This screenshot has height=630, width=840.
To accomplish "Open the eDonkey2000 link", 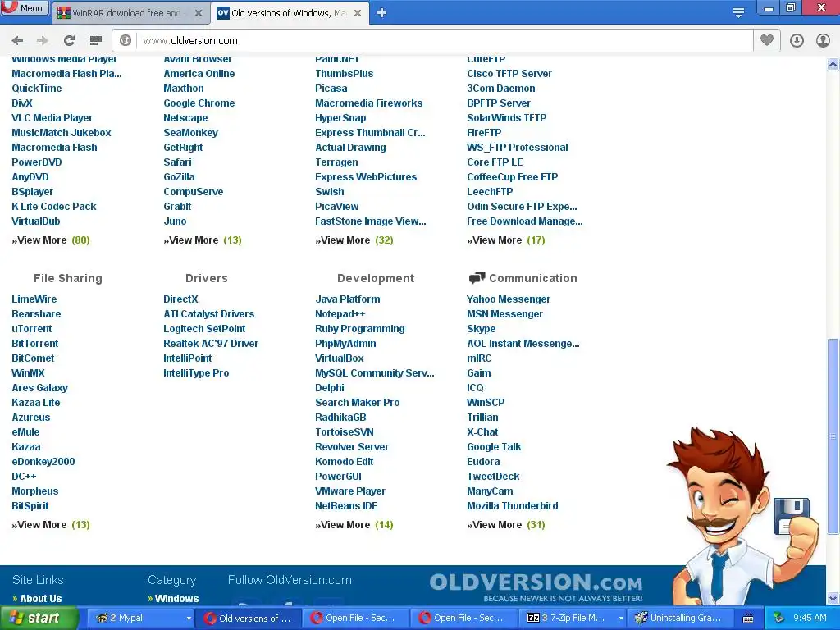I will tap(43, 461).
